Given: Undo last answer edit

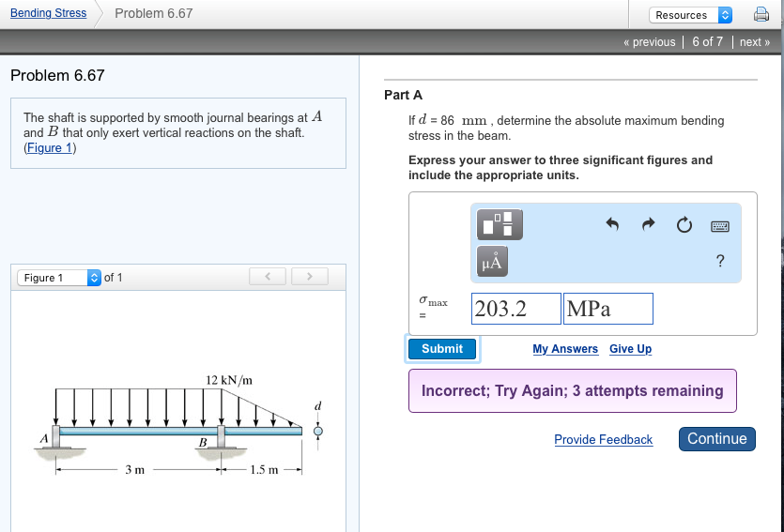Looking at the screenshot, I should pos(612,224).
